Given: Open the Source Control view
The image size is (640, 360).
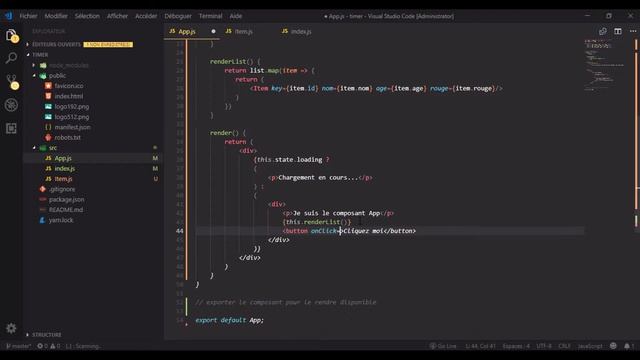Looking at the screenshot, I should 11,82.
